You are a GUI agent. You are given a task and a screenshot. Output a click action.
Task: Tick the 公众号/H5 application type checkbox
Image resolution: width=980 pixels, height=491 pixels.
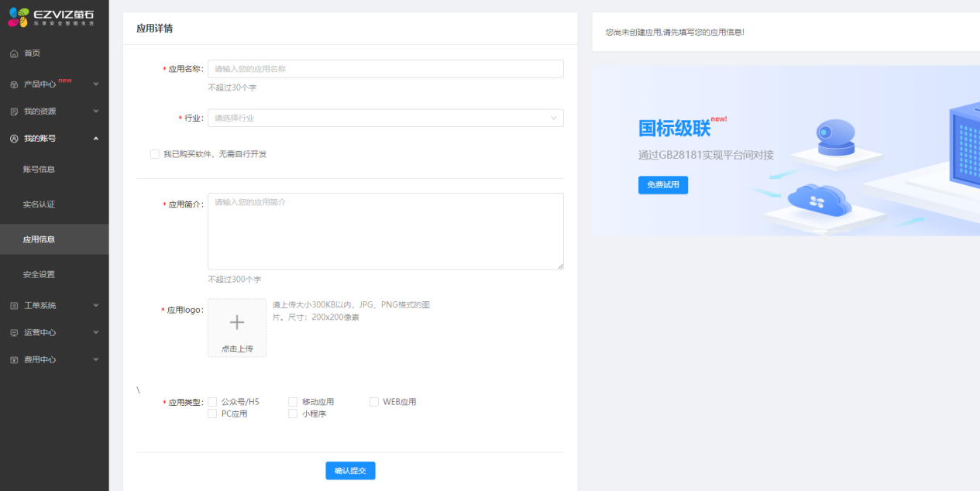coord(212,402)
